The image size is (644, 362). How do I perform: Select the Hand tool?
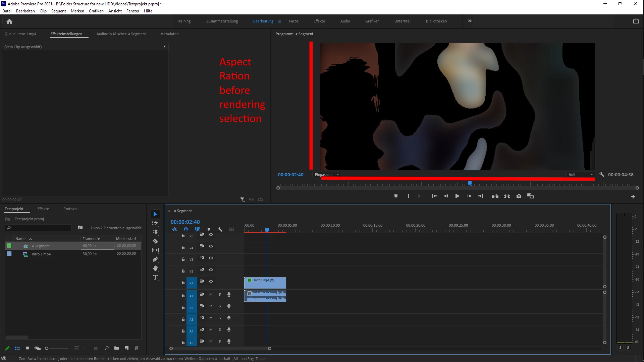[155, 268]
